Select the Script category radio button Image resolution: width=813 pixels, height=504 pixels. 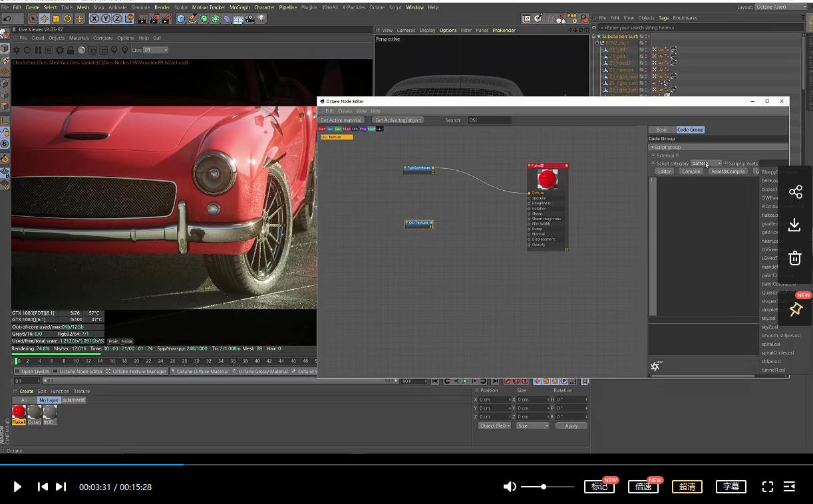(653, 164)
